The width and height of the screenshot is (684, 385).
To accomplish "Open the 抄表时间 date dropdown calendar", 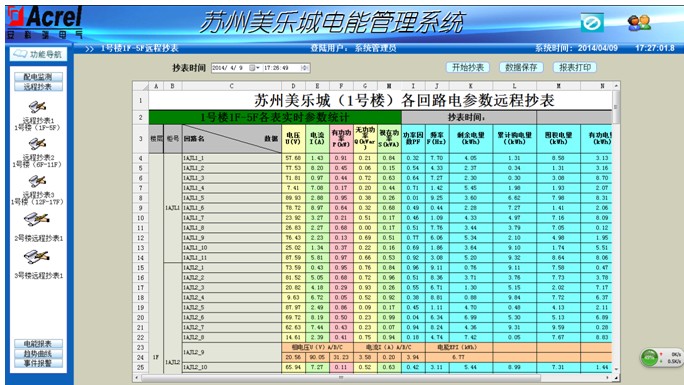I will pos(253,68).
